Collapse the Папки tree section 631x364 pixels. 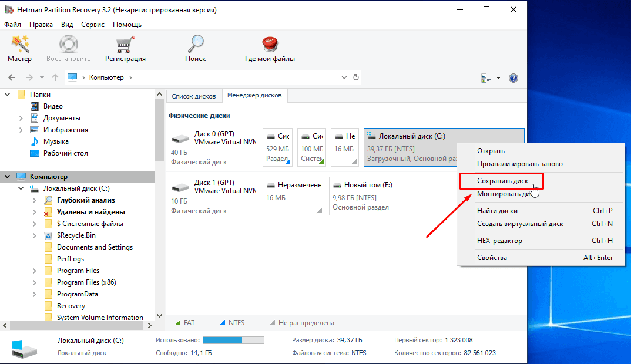[x=7, y=95]
